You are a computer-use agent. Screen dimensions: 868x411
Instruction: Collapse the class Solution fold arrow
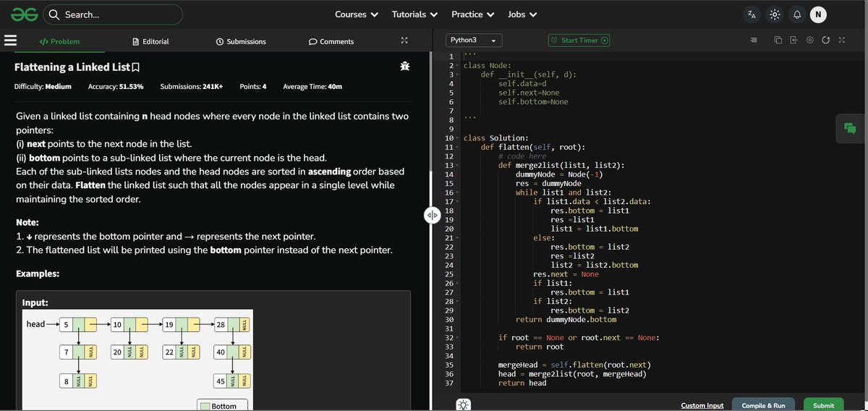tap(458, 138)
